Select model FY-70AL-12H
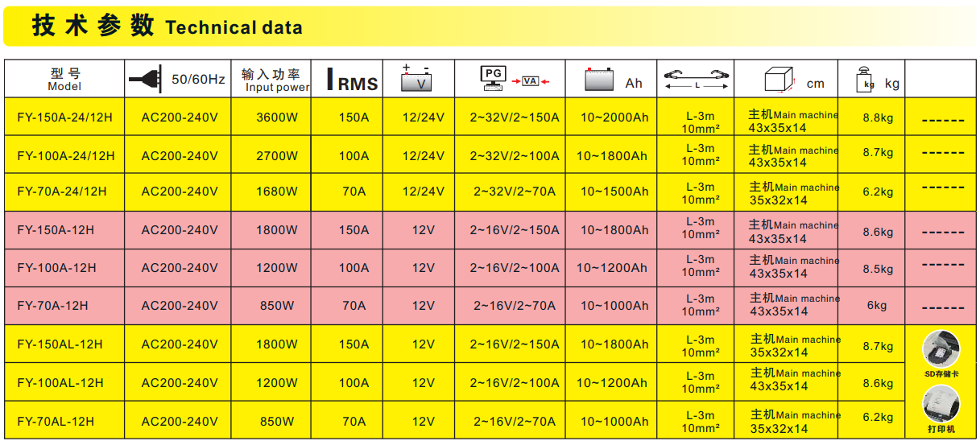The width and height of the screenshot is (980, 445). [56, 421]
